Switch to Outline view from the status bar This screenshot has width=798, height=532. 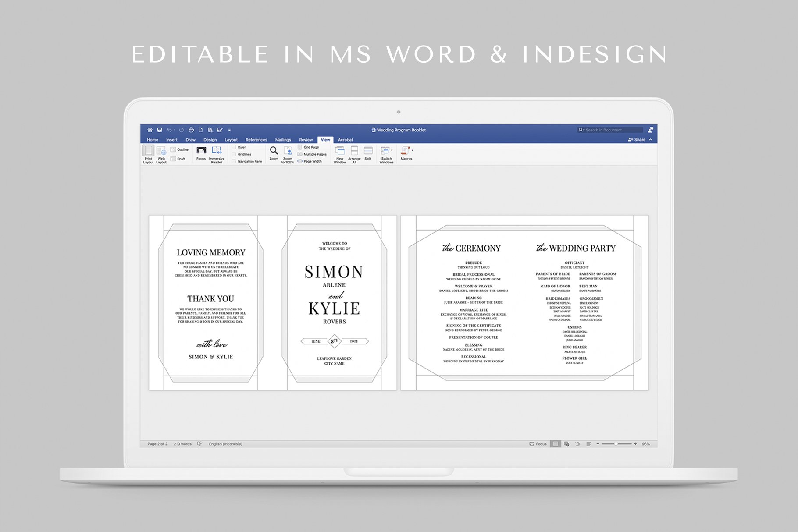[577, 444]
